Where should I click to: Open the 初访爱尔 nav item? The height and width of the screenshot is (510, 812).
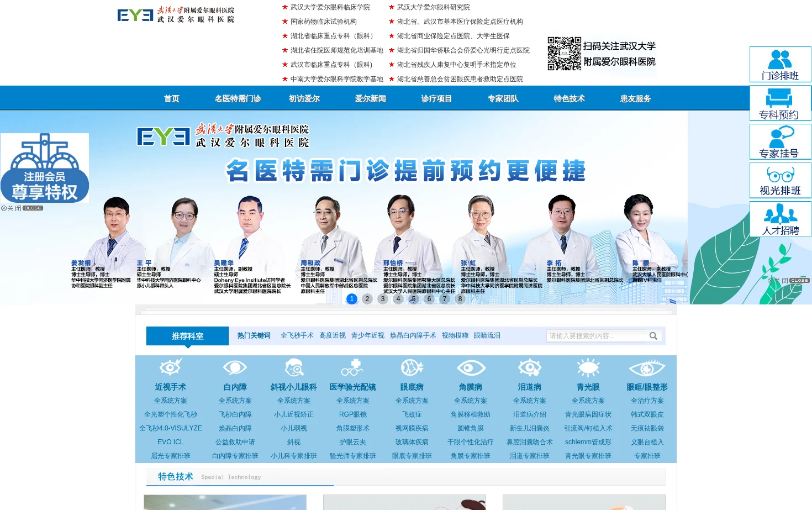[x=304, y=98]
